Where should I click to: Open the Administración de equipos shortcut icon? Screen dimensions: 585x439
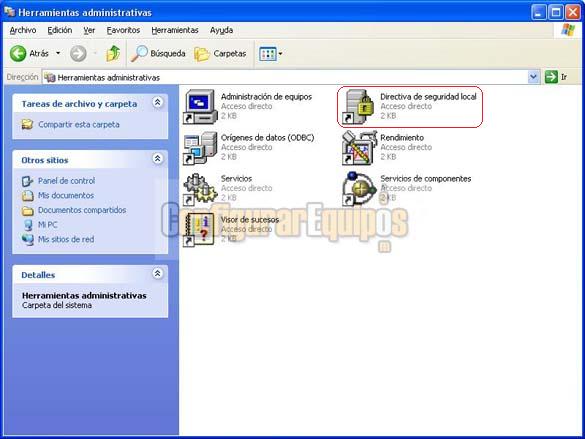click(200, 106)
